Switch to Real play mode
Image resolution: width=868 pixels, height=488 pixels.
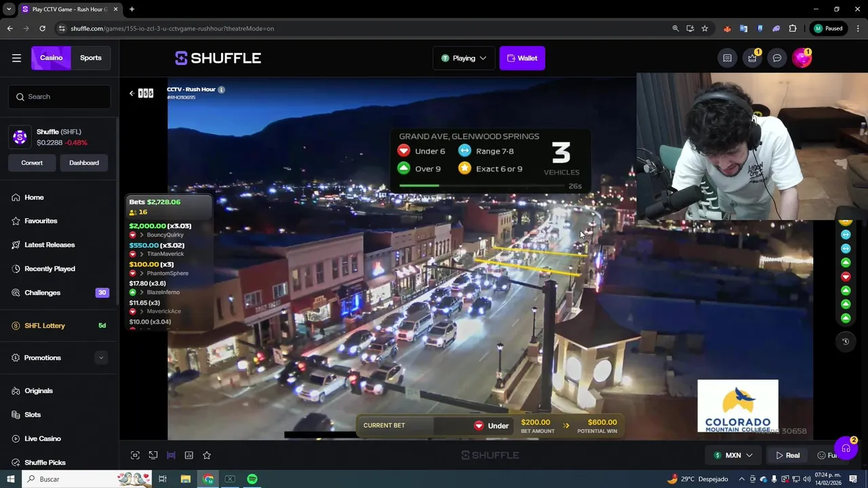tap(787, 455)
